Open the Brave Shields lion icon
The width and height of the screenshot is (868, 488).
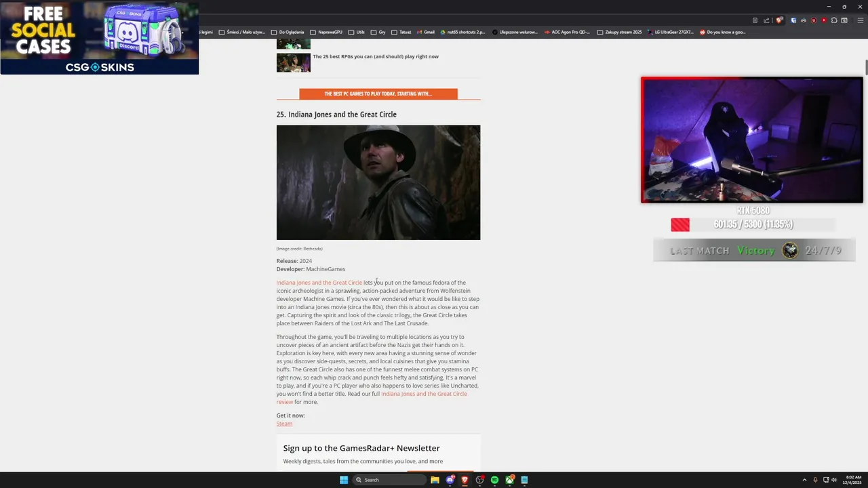click(779, 20)
